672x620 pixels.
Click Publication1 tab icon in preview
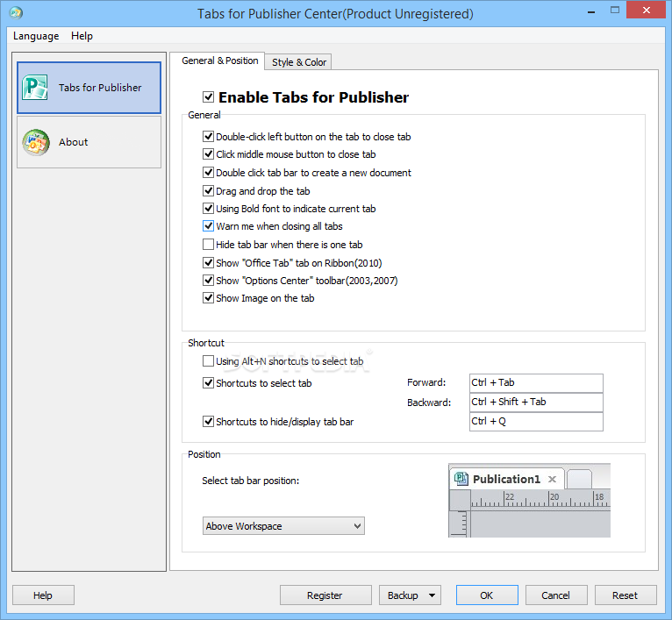click(x=461, y=479)
